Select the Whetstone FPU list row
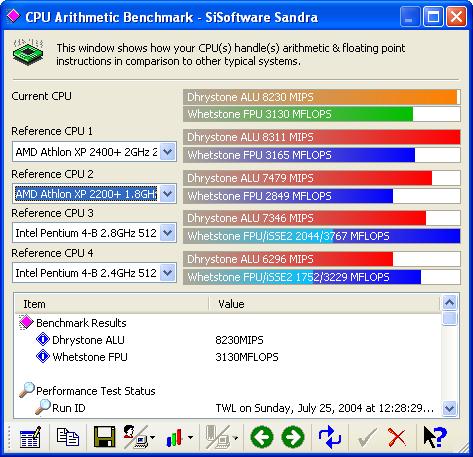The height and width of the screenshot is (457, 473). (228, 357)
